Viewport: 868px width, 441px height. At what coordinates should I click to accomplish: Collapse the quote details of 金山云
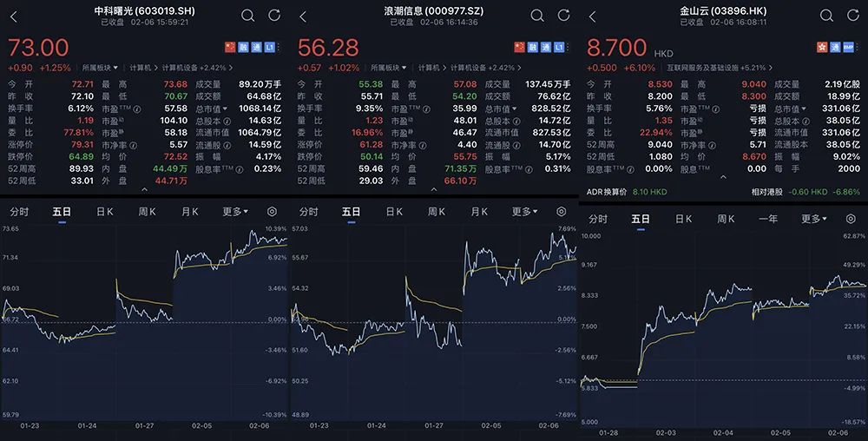724,177
